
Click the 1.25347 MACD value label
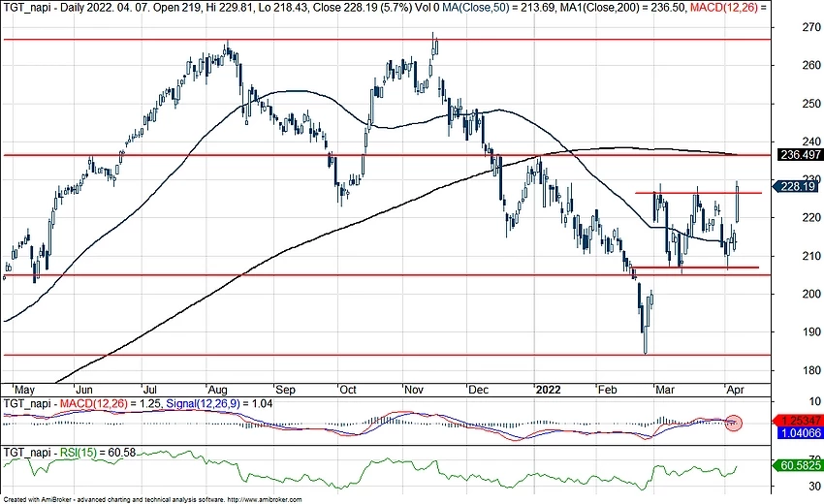(800, 421)
